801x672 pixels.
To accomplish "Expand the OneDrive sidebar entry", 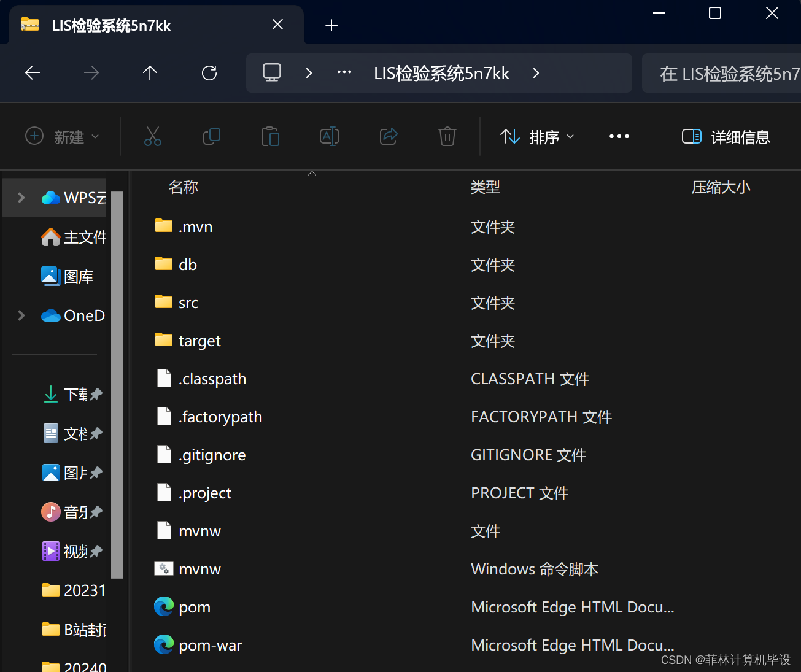I will (x=21, y=315).
